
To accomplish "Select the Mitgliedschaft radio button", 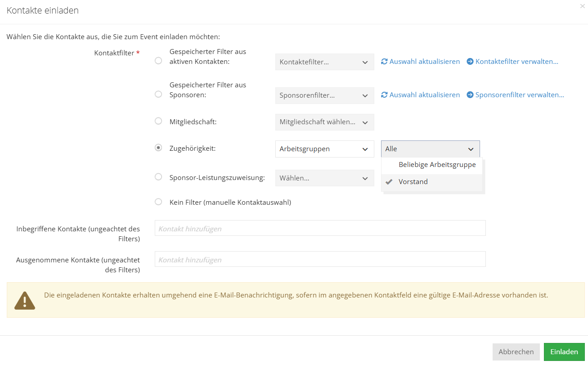I will (158, 121).
